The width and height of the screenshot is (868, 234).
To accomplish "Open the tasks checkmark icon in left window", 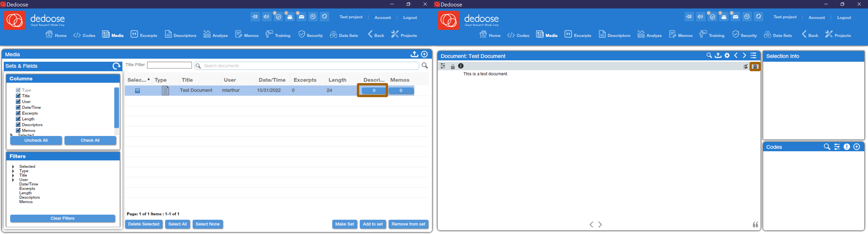I will pyautogui.click(x=278, y=16).
